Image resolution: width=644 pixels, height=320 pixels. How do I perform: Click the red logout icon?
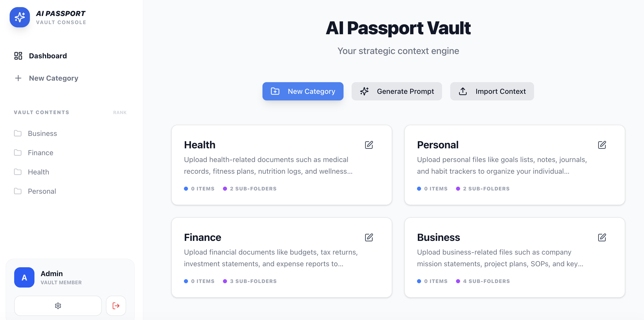click(116, 306)
